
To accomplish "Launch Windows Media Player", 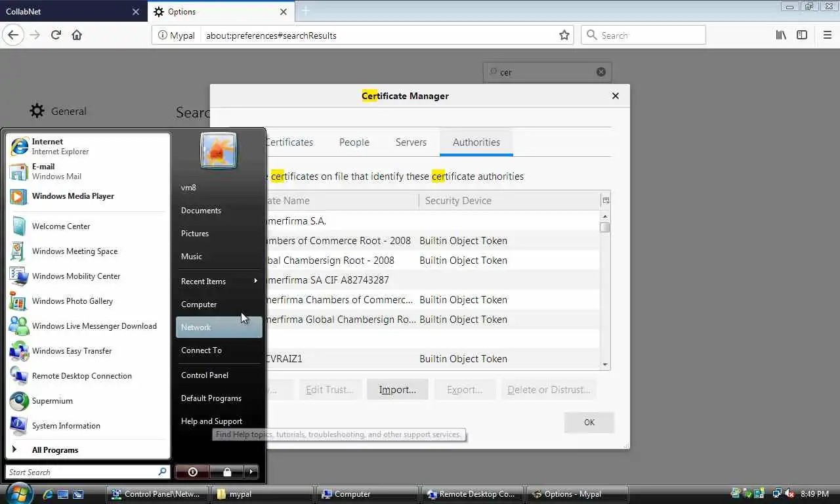I will (88, 196).
